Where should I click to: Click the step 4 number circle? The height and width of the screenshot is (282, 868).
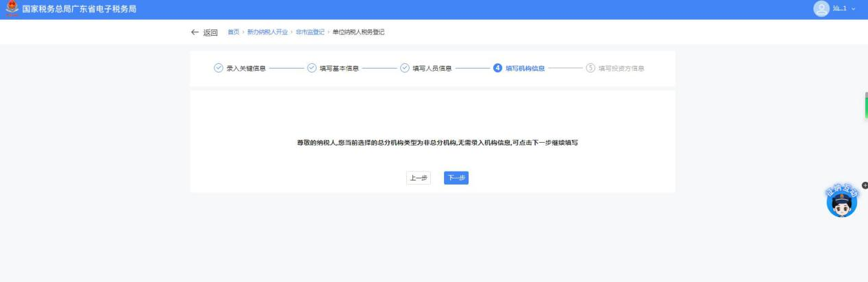pos(497,68)
